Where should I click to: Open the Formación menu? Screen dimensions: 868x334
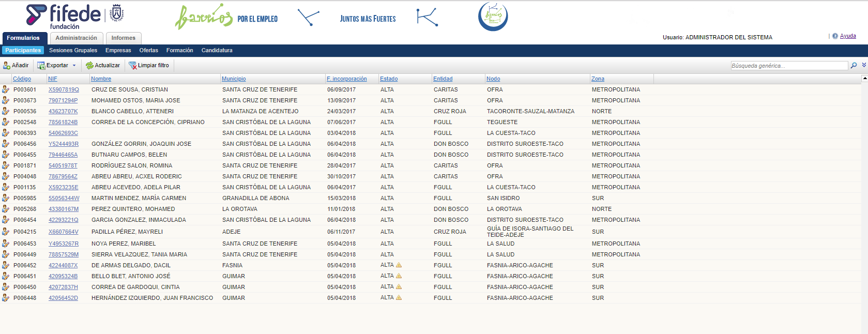[x=180, y=50]
